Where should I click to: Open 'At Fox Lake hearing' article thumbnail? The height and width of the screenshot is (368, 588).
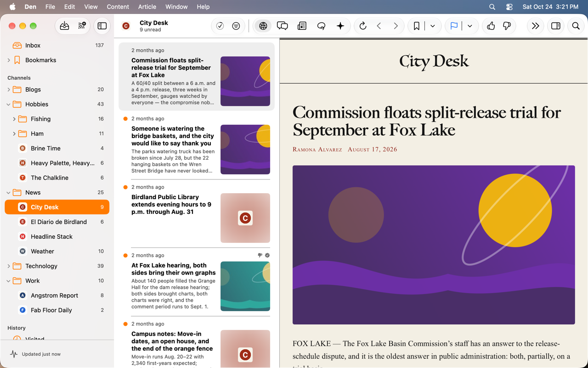(245, 286)
